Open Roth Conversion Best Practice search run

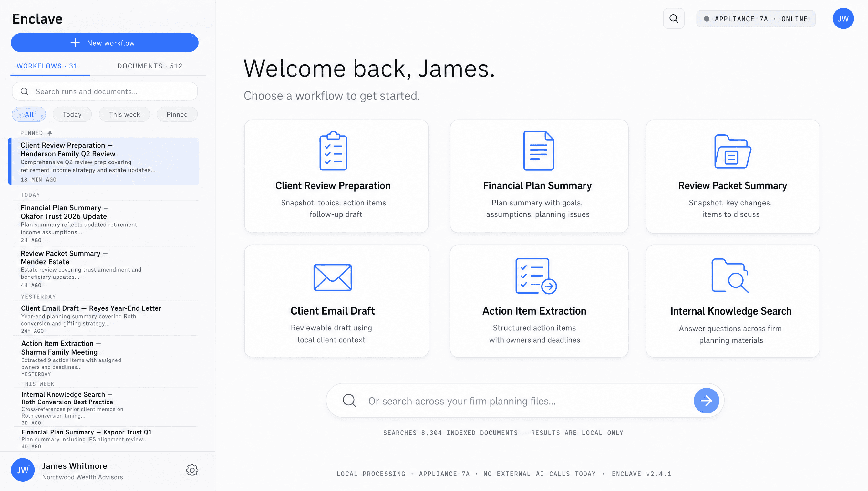(105, 407)
